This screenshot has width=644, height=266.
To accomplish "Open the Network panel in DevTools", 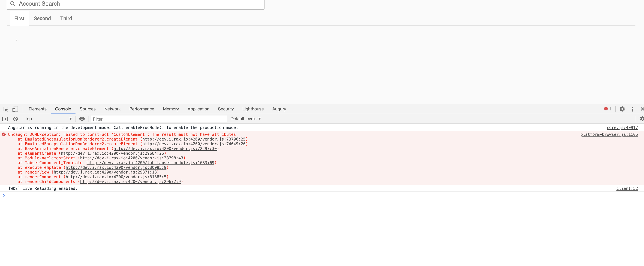I will coord(112,109).
